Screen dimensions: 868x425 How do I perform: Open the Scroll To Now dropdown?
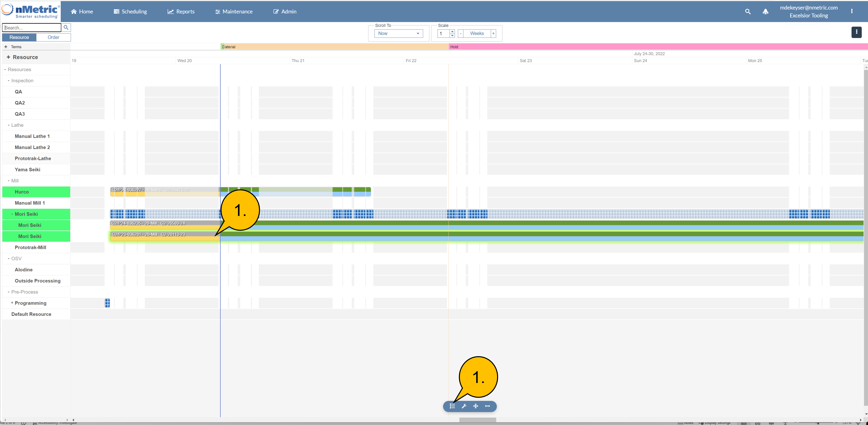point(398,33)
